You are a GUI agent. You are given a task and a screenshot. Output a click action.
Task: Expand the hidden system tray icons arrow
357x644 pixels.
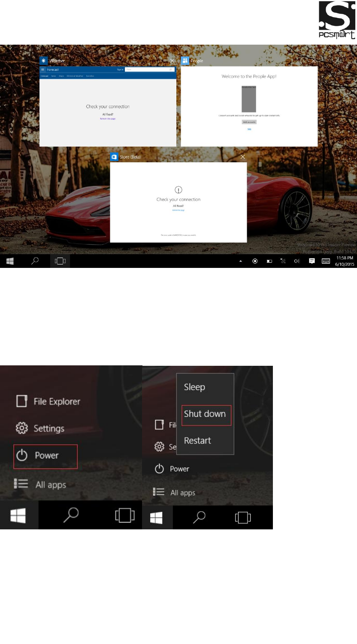point(240,261)
